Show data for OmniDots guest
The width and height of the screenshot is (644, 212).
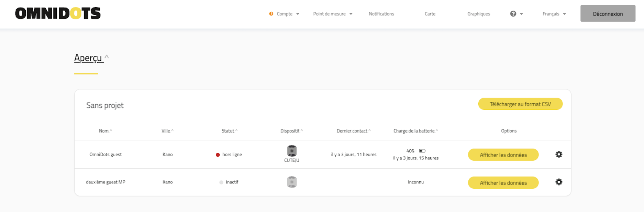[x=503, y=155]
